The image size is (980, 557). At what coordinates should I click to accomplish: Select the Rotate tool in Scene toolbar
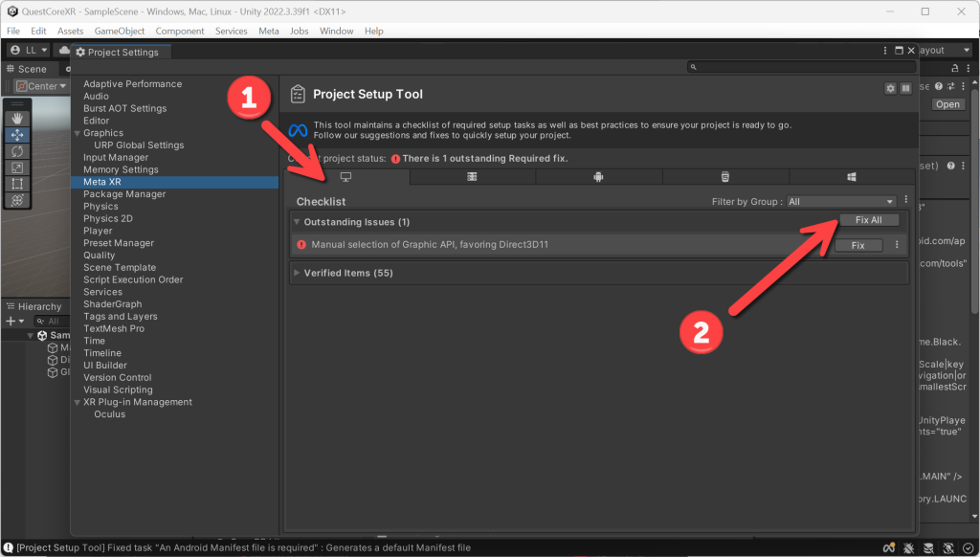point(17,150)
